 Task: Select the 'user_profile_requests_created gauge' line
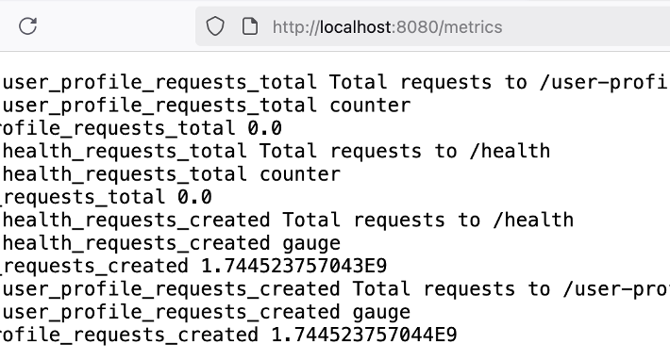coord(206,313)
